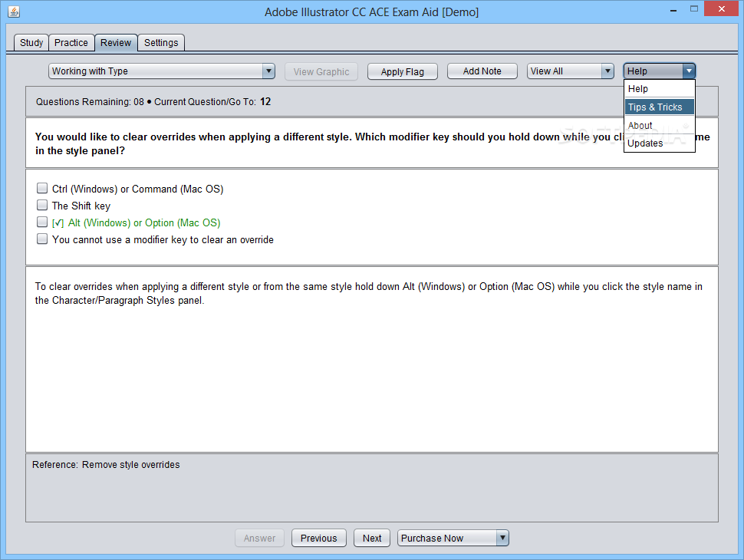
Task: Click the current question number 12 field
Action: pos(265,101)
